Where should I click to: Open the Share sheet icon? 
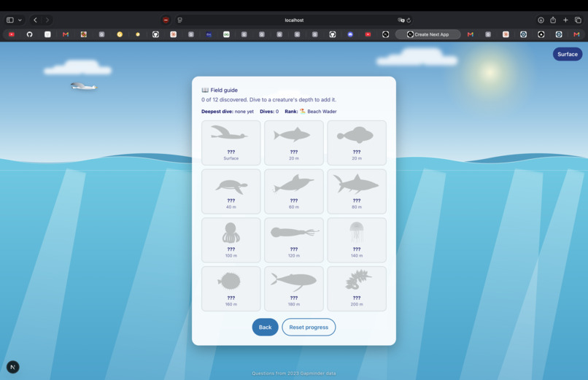pos(553,20)
